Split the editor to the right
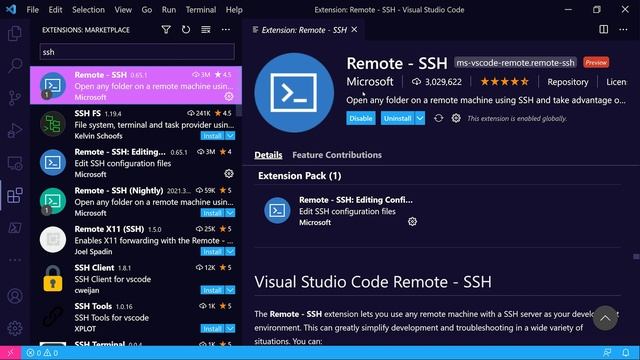 (x=603, y=29)
